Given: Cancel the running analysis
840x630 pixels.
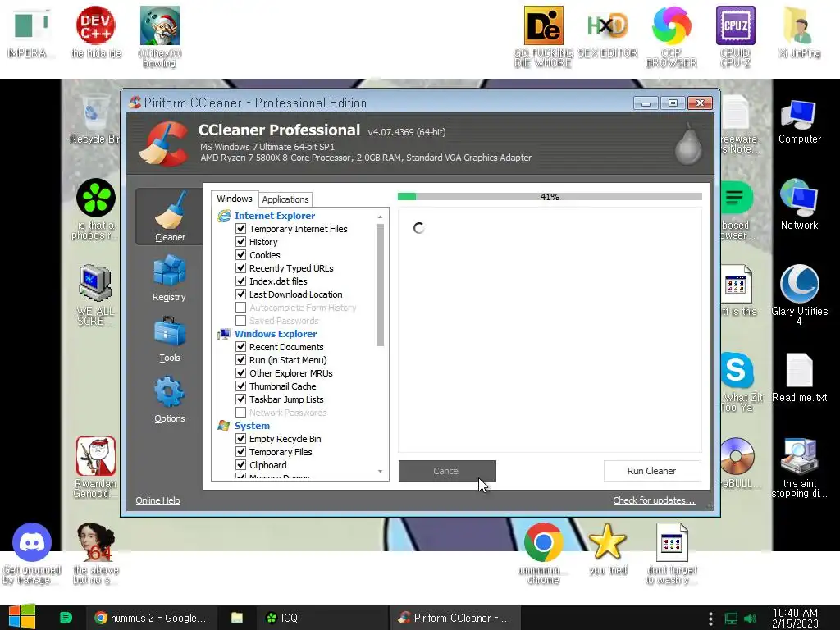Looking at the screenshot, I should [x=447, y=471].
